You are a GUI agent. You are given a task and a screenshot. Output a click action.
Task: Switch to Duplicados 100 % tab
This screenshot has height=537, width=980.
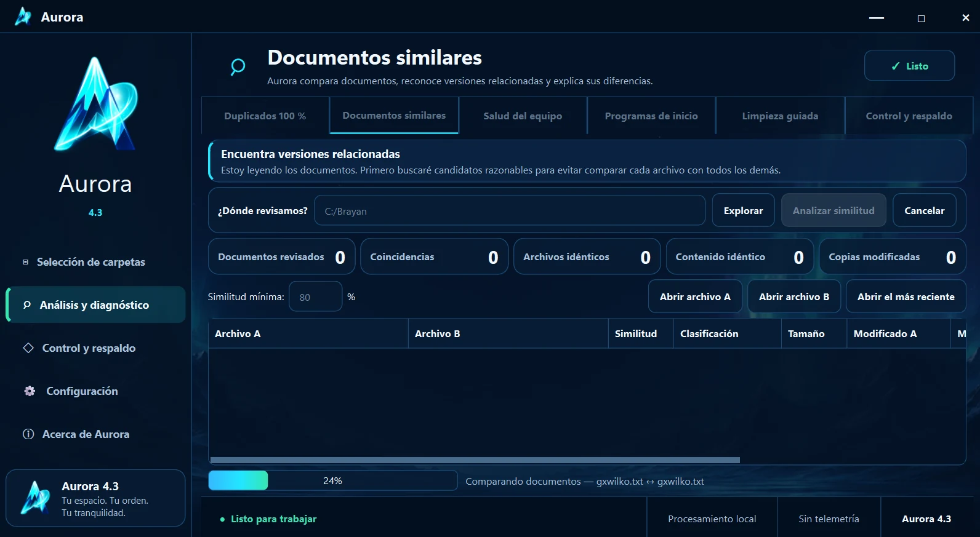(265, 116)
